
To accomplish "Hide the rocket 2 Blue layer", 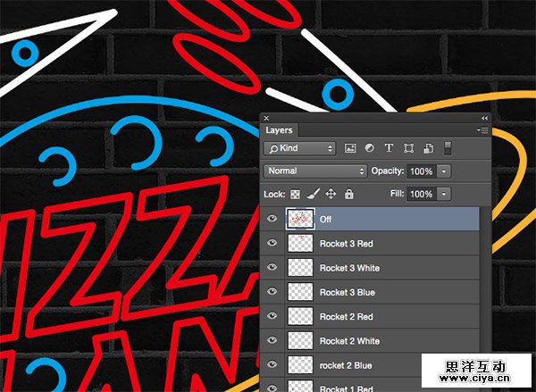I will pyautogui.click(x=272, y=364).
